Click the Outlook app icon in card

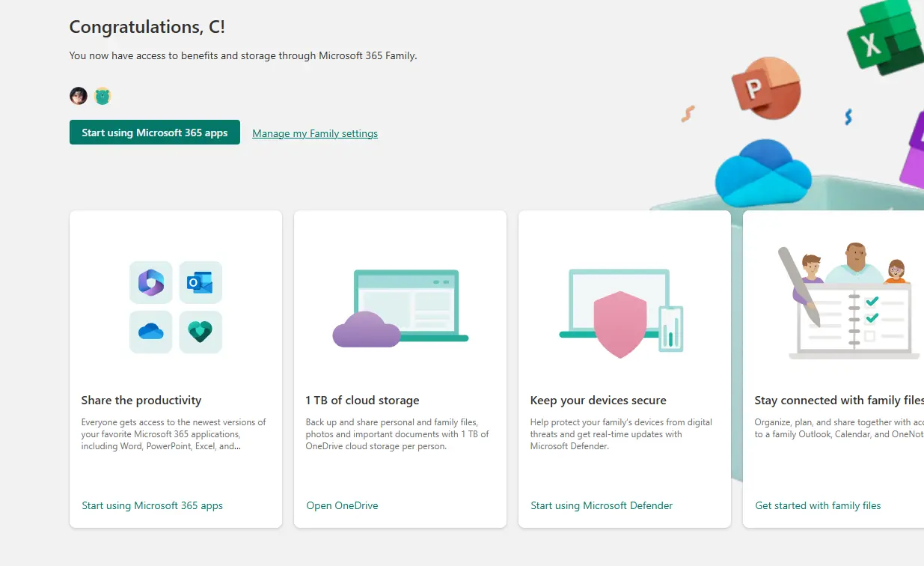[x=201, y=282]
